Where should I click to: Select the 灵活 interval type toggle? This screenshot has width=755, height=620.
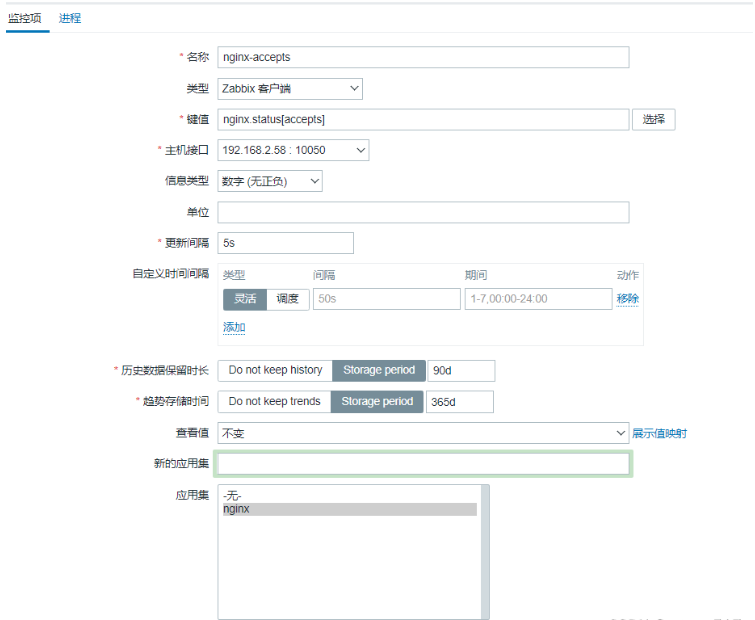[x=245, y=299]
